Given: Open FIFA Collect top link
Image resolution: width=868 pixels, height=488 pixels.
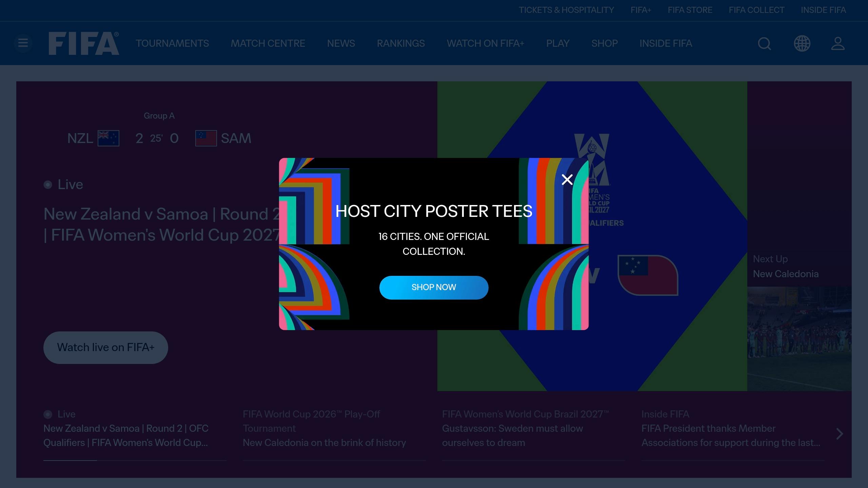Looking at the screenshot, I should pos(756,10).
